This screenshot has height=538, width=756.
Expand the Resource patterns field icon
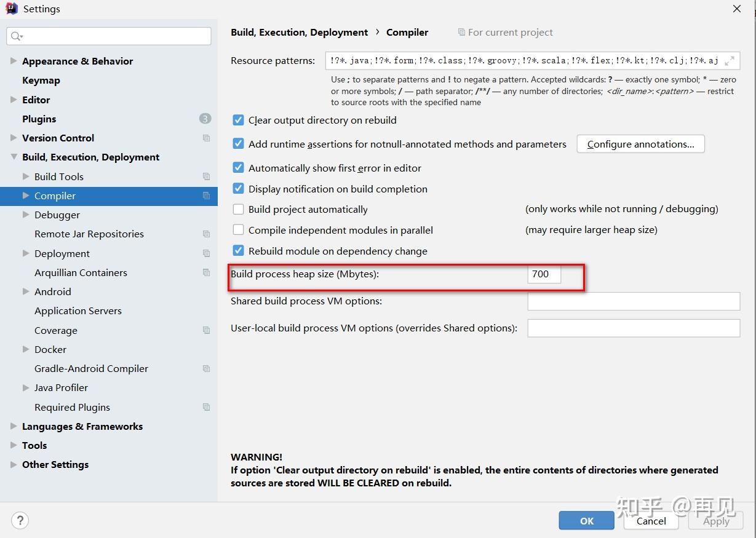click(x=730, y=60)
